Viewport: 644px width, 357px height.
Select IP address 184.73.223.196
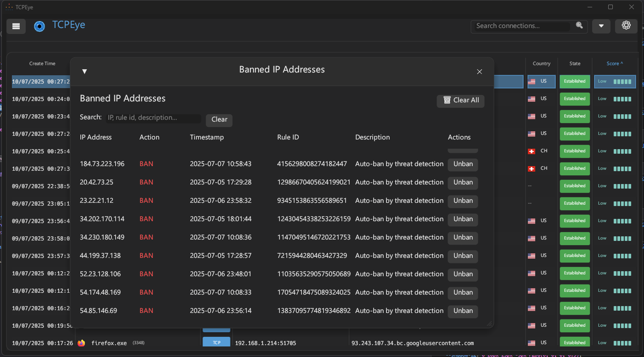click(102, 164)
